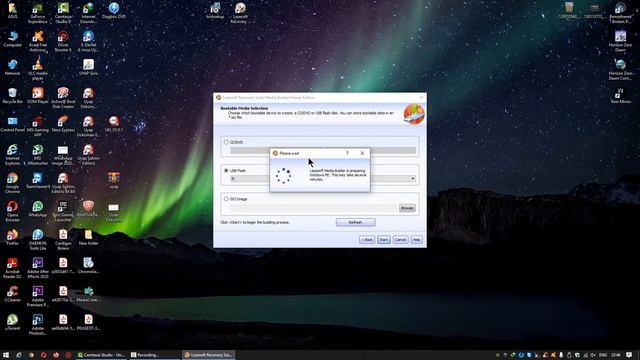Image resolution: width=640 pixels, height=360 pixels.
Task: Open Epic Games Launcher shortcut
Action: [x=63, y=211]
